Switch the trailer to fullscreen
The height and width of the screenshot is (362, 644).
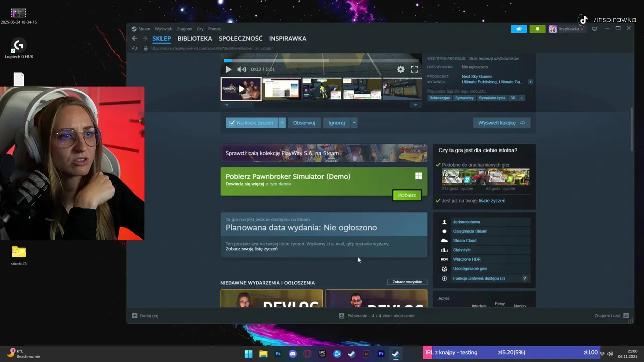[x=414, y=69]
